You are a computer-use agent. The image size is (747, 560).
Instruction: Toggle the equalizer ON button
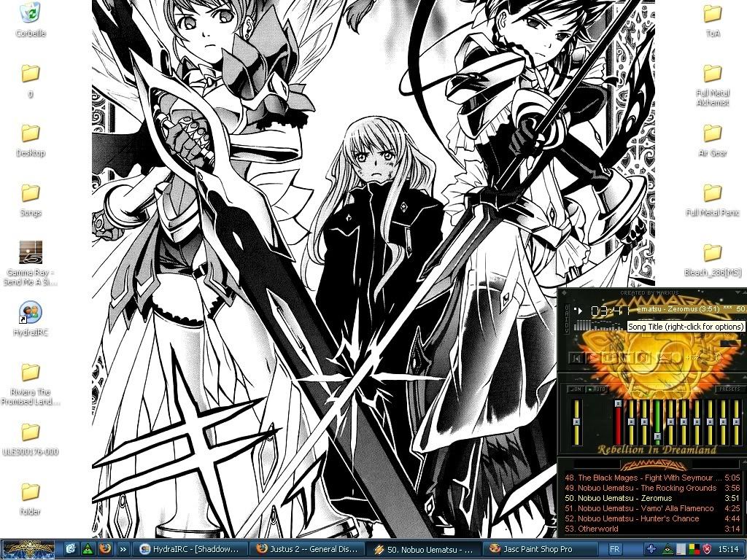pos(576,389)
